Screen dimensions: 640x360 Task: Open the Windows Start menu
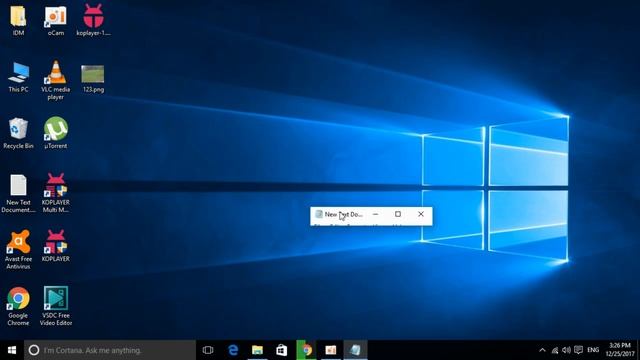pyautogui.click(x=12, y=350)
